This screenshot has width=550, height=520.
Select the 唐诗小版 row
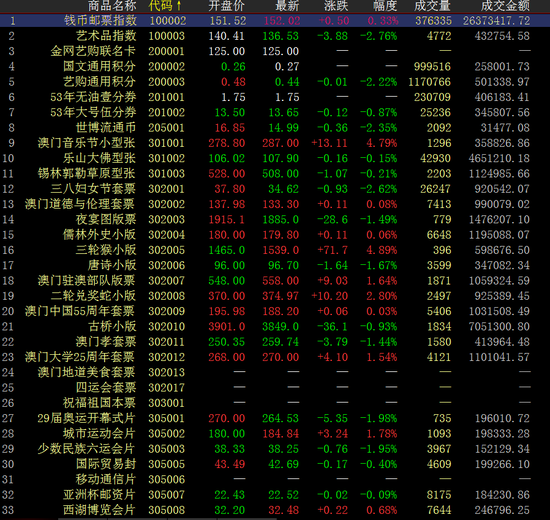pos(275,265)
